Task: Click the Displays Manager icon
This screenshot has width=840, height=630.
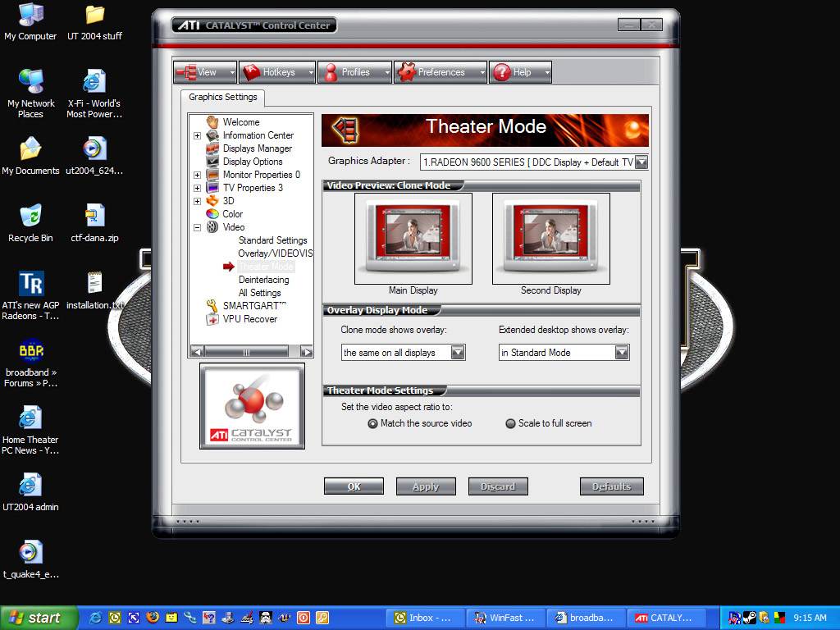Action: point(212,148)
